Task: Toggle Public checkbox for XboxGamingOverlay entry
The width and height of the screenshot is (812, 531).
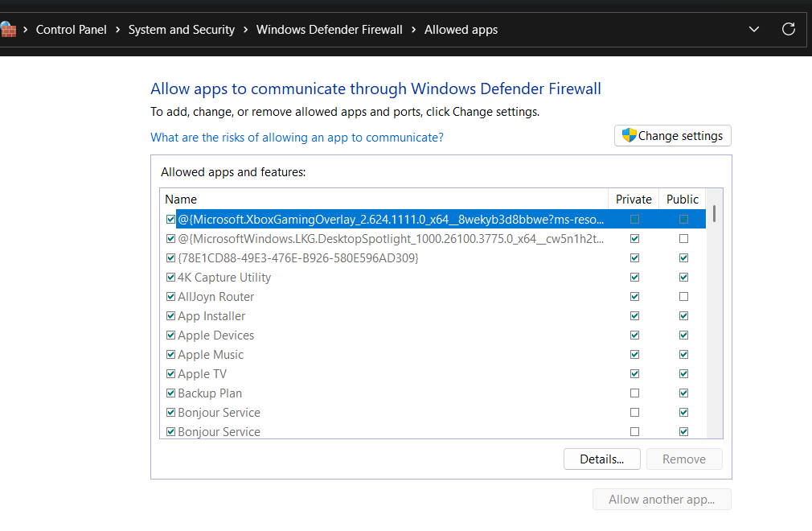Action: tap(683, 219)
